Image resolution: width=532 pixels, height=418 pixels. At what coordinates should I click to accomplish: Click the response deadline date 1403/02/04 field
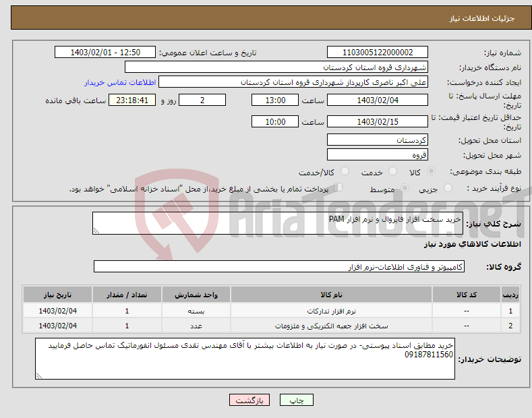point(378,100)
